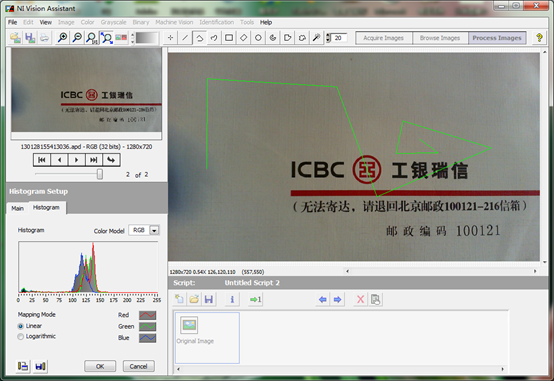Screen dimensions: 554x381
Task: Click the Save Image toolbar icon
Action: (x=30, y=37)
